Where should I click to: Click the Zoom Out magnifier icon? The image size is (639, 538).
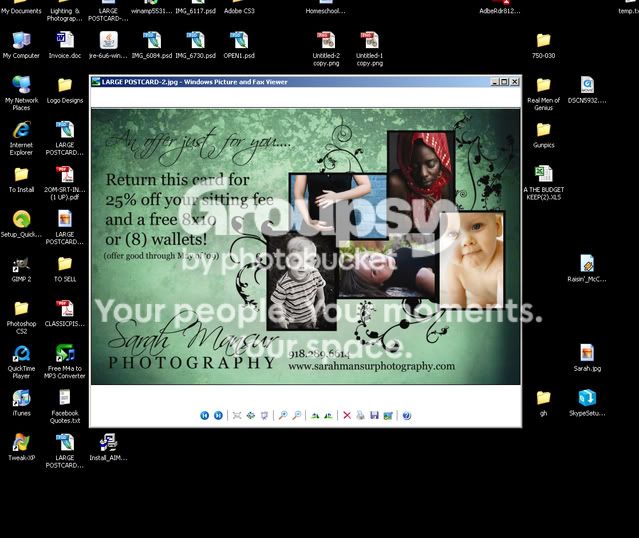coord(297,415)
